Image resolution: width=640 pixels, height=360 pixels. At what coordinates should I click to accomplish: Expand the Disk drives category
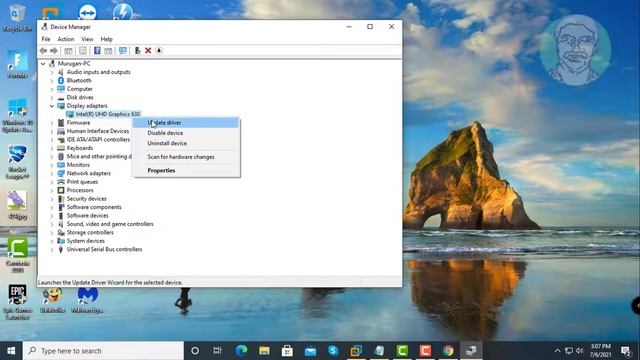click(52, 98)
